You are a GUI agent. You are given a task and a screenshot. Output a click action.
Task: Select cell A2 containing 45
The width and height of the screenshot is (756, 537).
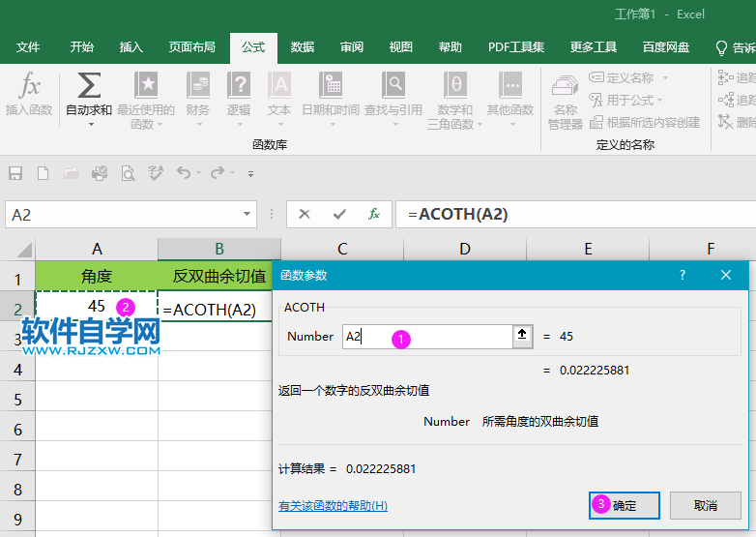[x=96, y=306]
